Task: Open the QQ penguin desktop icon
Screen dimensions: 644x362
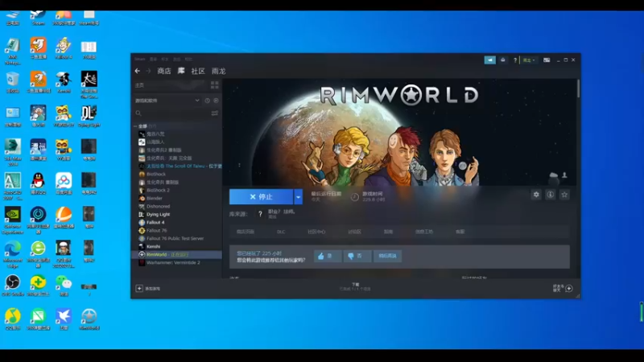Action: (38, 183)
